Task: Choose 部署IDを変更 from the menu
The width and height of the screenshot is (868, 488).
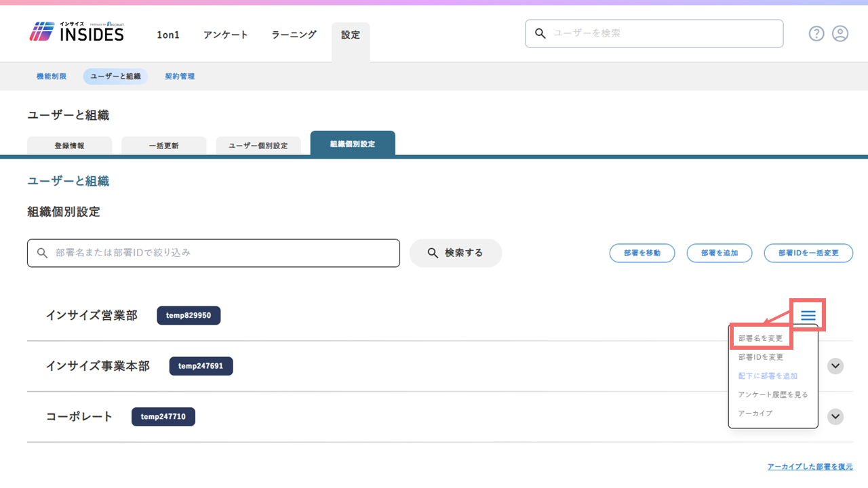Action: coord(761,357)
